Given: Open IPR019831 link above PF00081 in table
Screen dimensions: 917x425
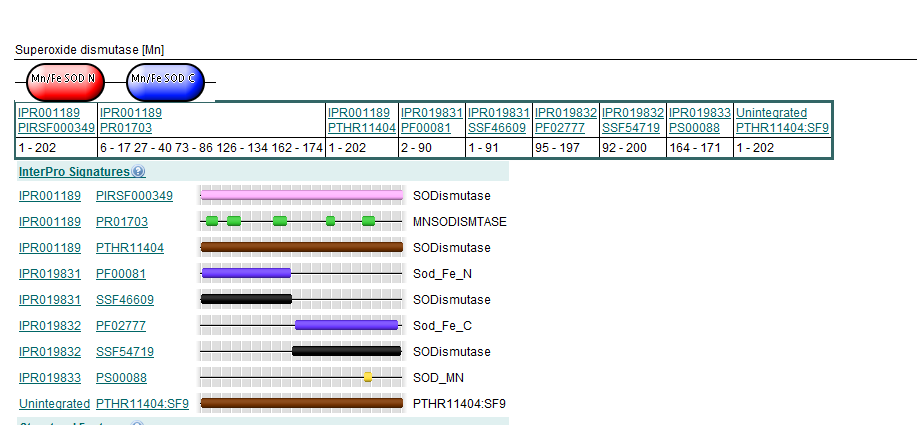Looking at the screenshot, I should coord(432,113).
